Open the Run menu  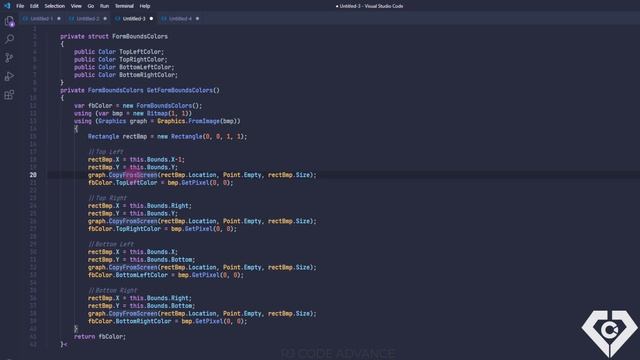(104, 6)
